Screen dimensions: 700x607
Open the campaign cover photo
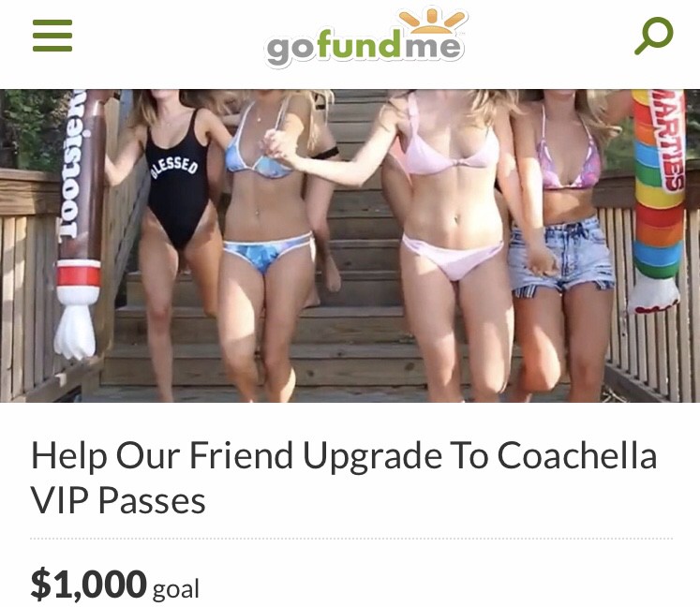pyautogui.click(x=350, y=245)
